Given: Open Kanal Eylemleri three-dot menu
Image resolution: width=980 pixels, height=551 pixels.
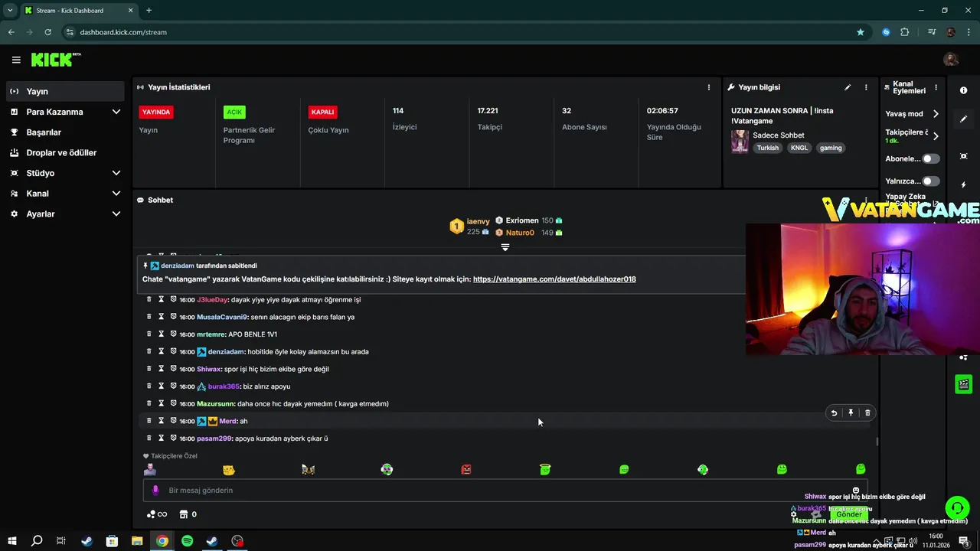Looking at the screenshot, I should coord(936,87).
